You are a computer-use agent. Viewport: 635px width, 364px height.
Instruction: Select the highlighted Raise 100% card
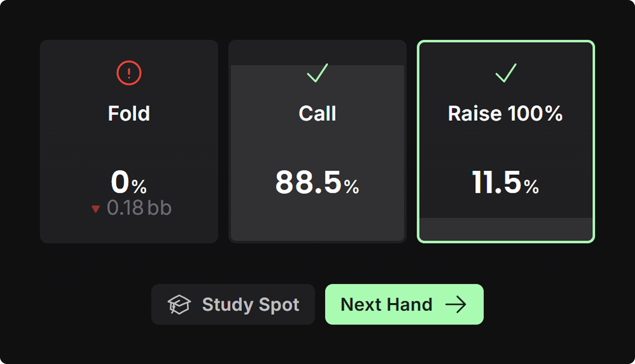(506, 141)
